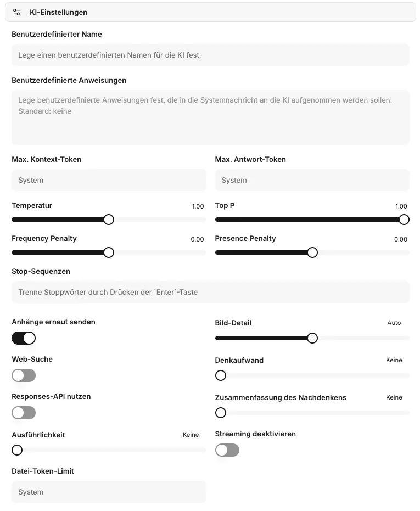420x511 pixels.
Task: Toggle Anhänge erneut senden switch
Action: coord(24,338)
